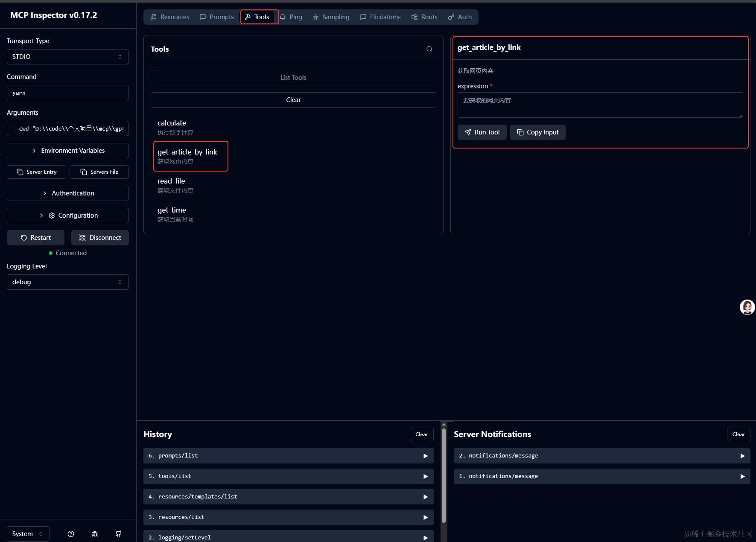Open the GitHub icon in sidebar footer

119,534
